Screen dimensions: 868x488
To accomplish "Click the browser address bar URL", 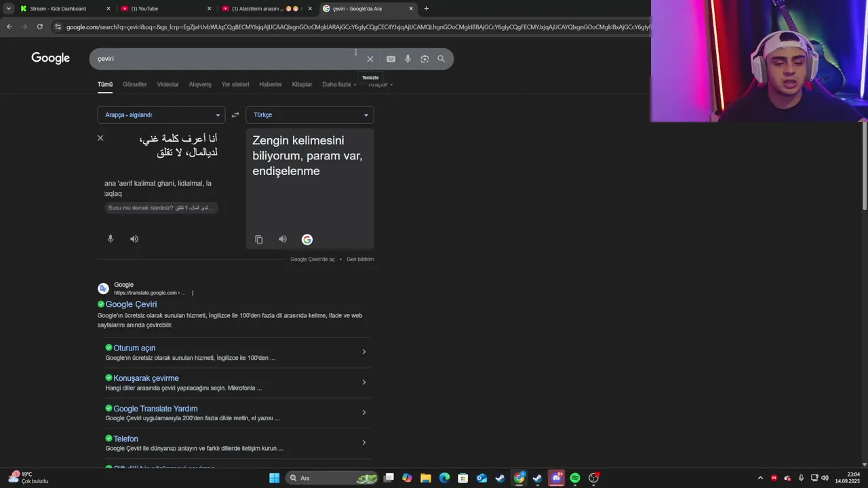I will (x=357, y=27).
